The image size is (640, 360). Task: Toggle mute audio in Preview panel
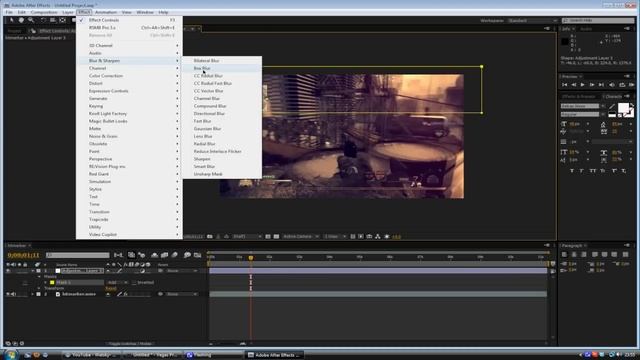pos(612,85)
